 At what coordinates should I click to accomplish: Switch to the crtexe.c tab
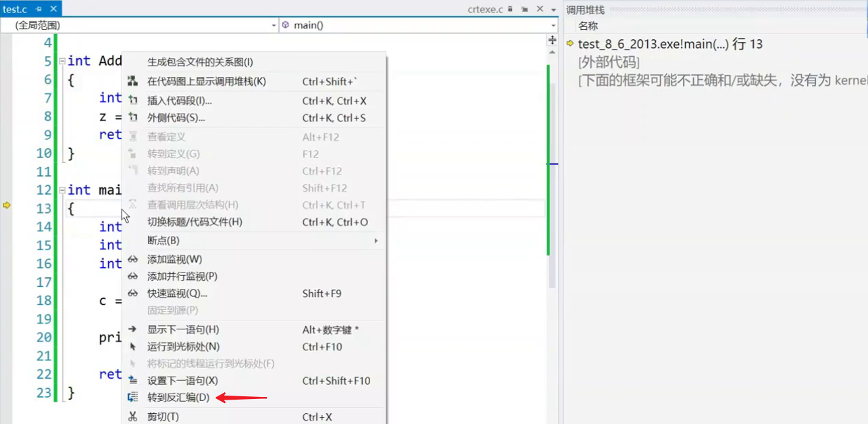point(486,9)
